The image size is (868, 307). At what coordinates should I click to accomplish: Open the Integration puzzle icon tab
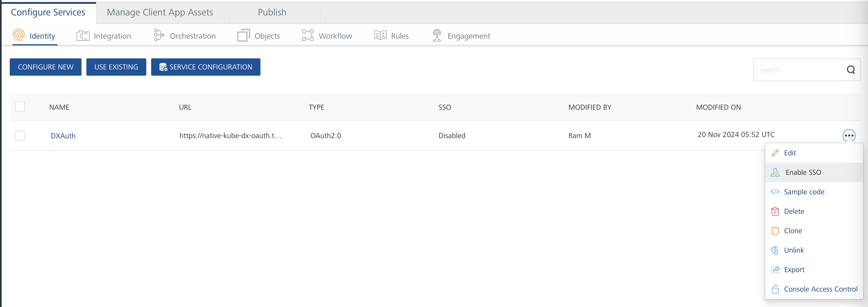83,35
